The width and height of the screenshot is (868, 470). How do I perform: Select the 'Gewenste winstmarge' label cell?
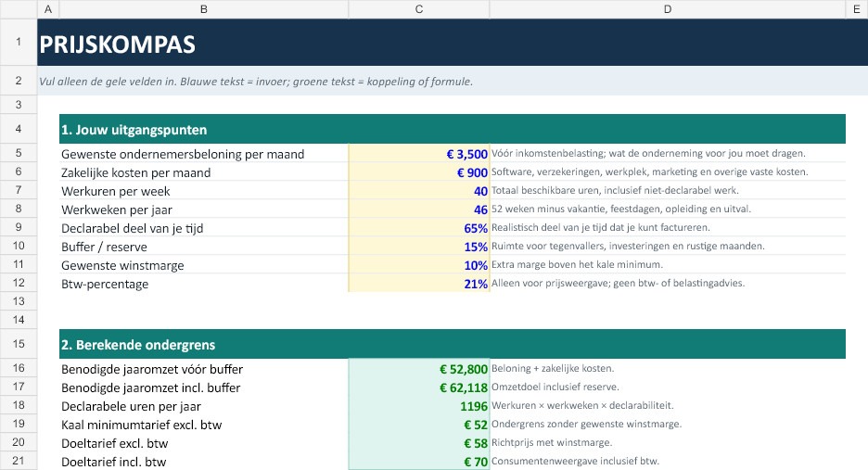204,264
